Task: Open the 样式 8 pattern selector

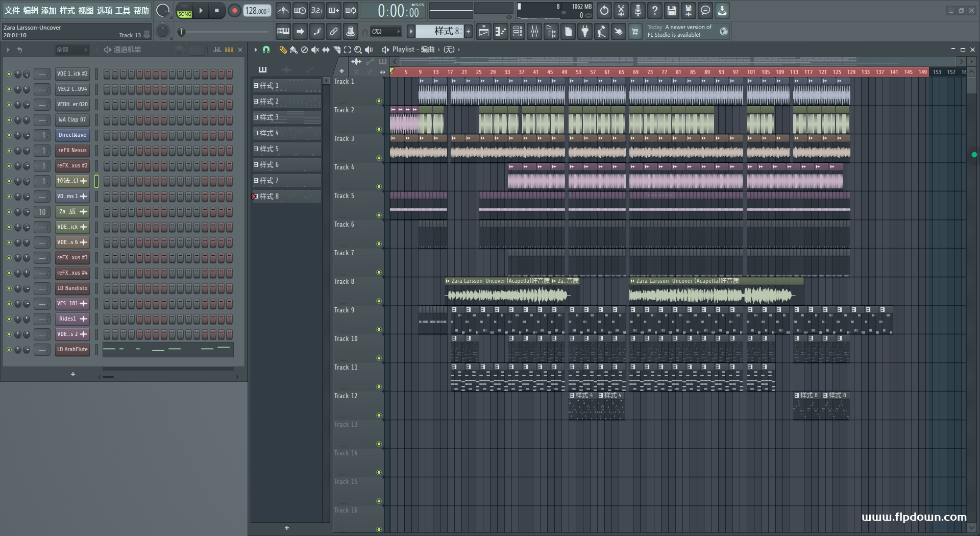Action: tap(439, 32)
